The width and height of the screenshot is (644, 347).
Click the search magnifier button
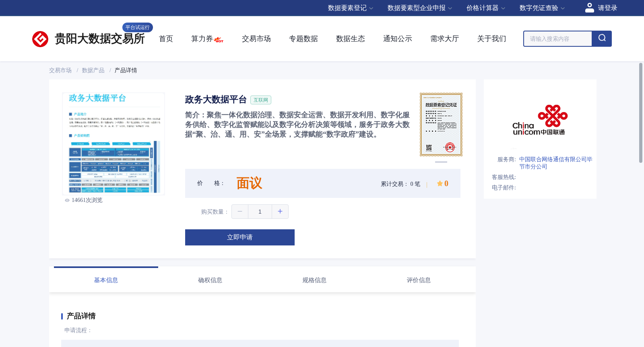(602, 39)
